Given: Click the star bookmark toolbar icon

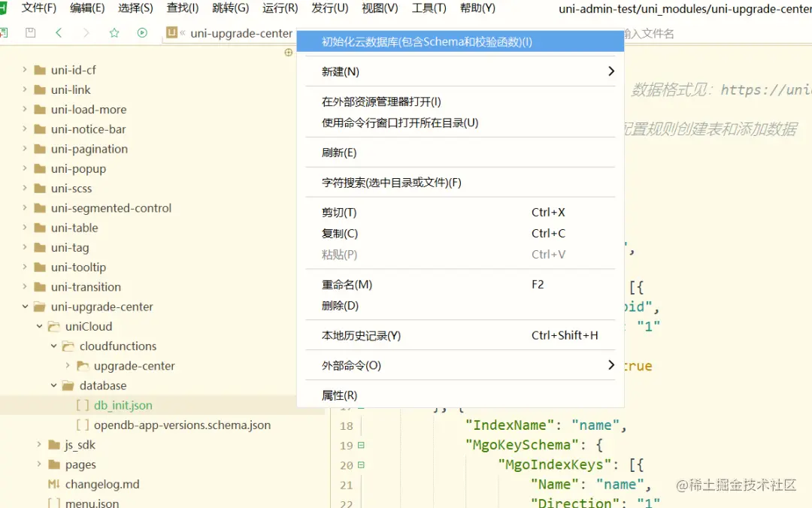Looking at the screenshot, I should point(114,32).
